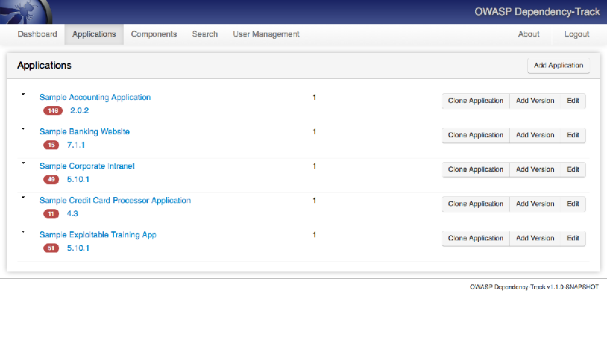Viewport: 607px width, 364px height.
Task: Edit the Sample Banking Website
Action: (573, 136)
